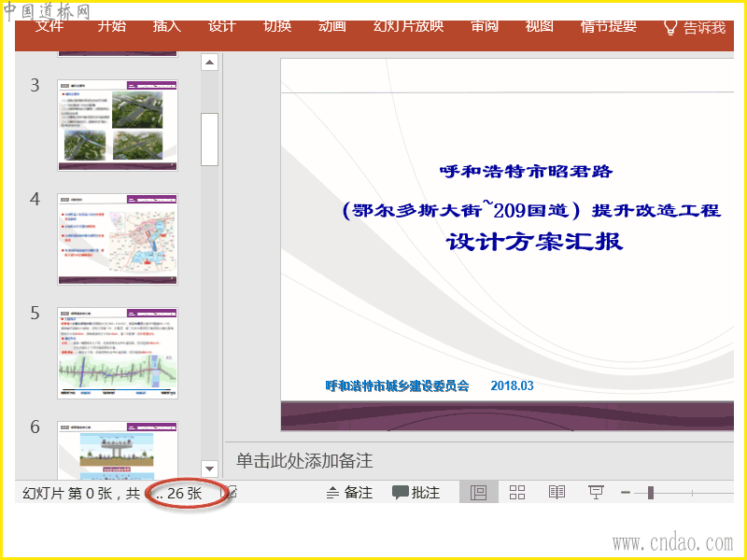747x560 pixels.
Task: Click the 告诉我 lightbulb search box
Action: pyautogui.click(x=695, y=28)
